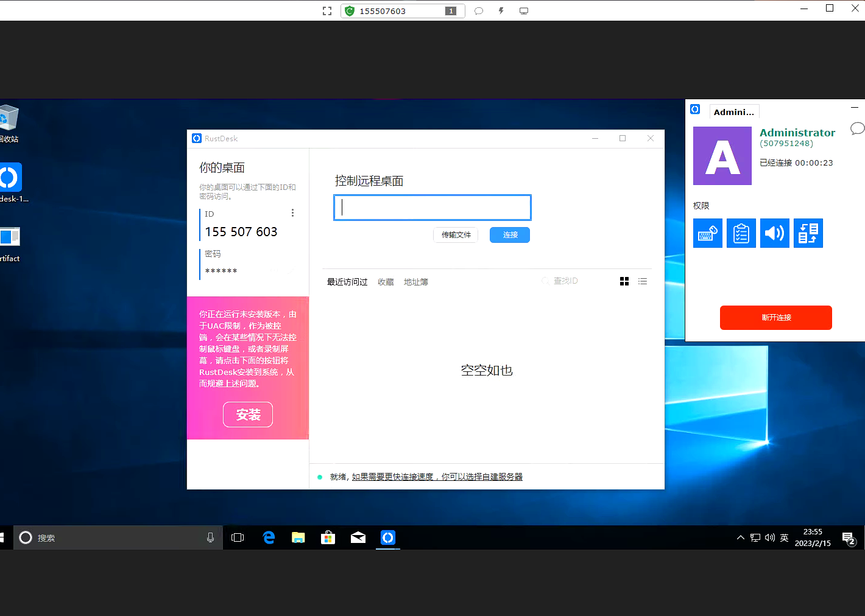Image resolution: width=865 pixels, height=616 pixels.
Task: Click the RustDesk title bar logo
Action: (197, 138)
